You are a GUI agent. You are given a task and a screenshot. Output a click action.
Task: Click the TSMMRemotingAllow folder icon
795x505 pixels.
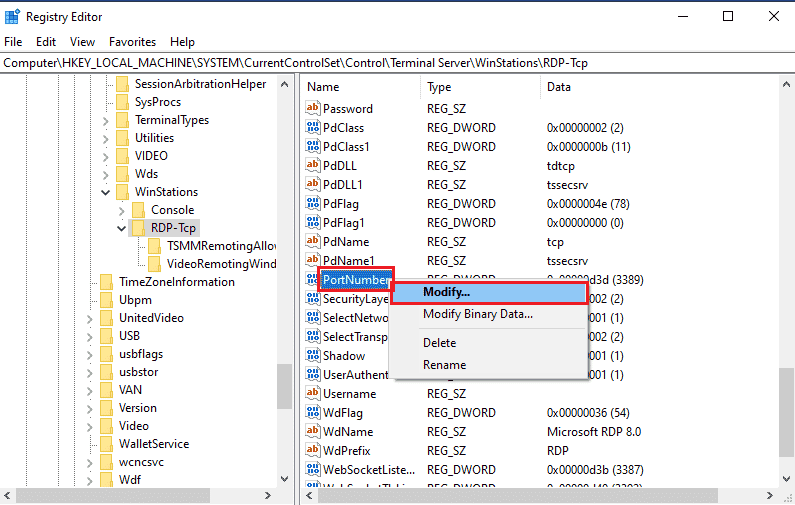[x=154, y=246]
